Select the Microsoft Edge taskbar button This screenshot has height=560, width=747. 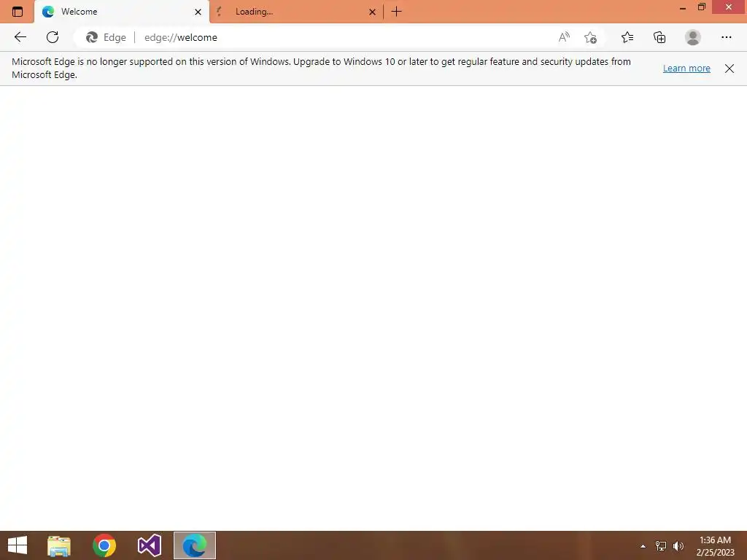click(195, 545)
